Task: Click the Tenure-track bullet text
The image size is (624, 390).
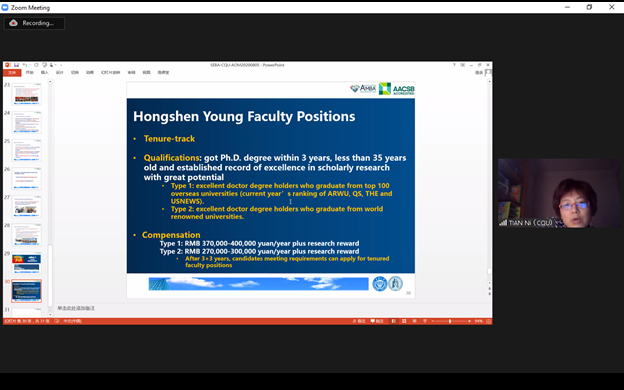Action: [x=169, y=138]
